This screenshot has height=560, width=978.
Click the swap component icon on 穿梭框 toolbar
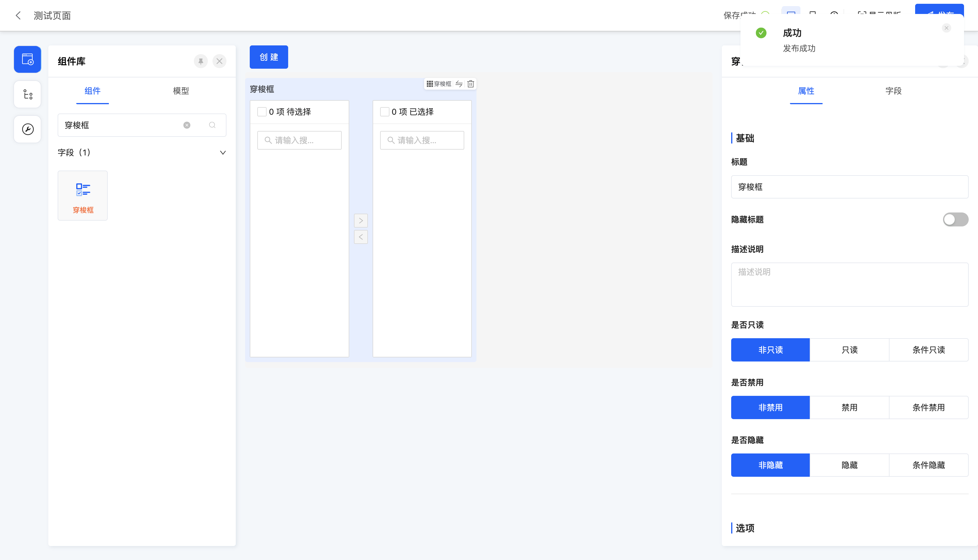coord(459,84)
